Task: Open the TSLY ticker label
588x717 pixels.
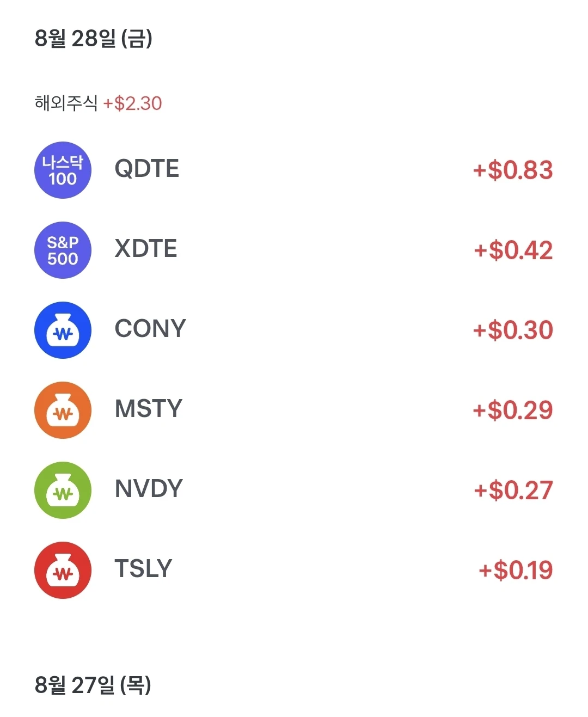Action: click(143, 569)
